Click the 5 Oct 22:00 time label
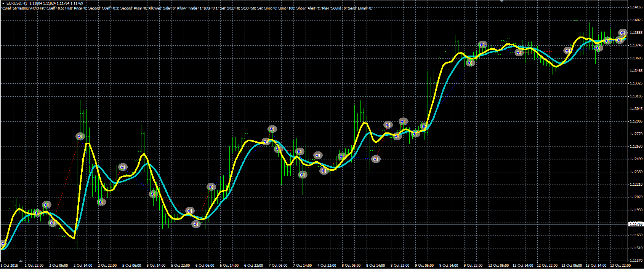 pyautogui.click(x=181, y=266)
